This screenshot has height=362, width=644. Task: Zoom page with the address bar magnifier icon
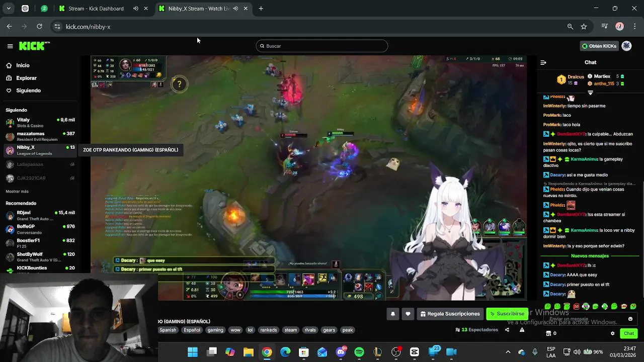tap(570, 27)
